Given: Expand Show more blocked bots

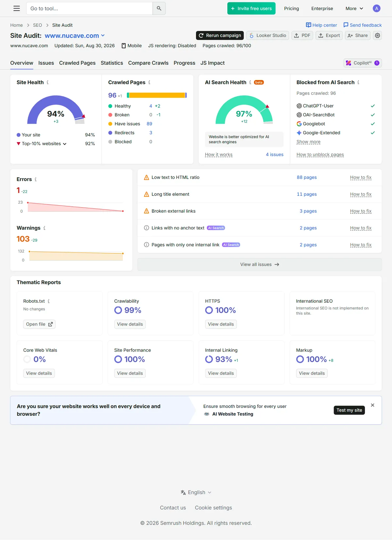Looking at the screenshot, I should pos(308,142).
